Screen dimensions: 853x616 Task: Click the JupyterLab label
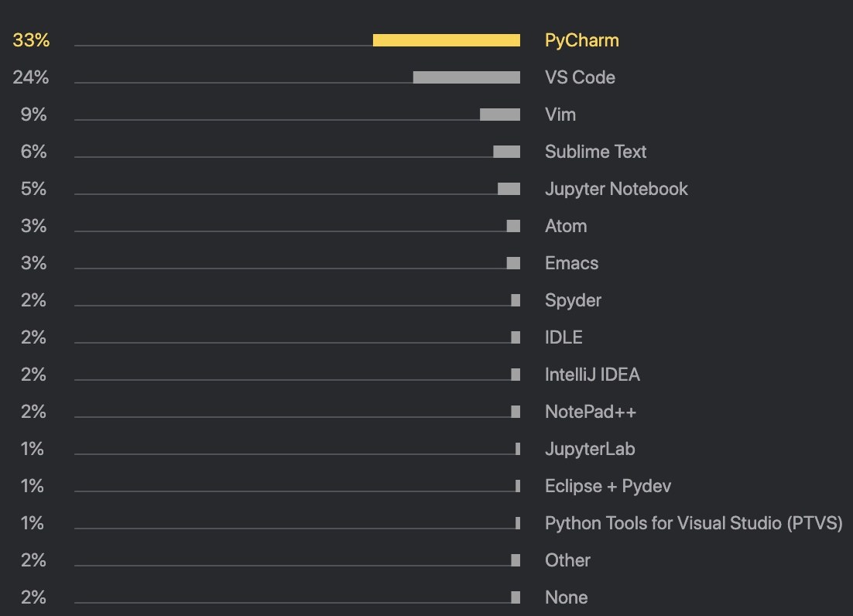(590, 449)
